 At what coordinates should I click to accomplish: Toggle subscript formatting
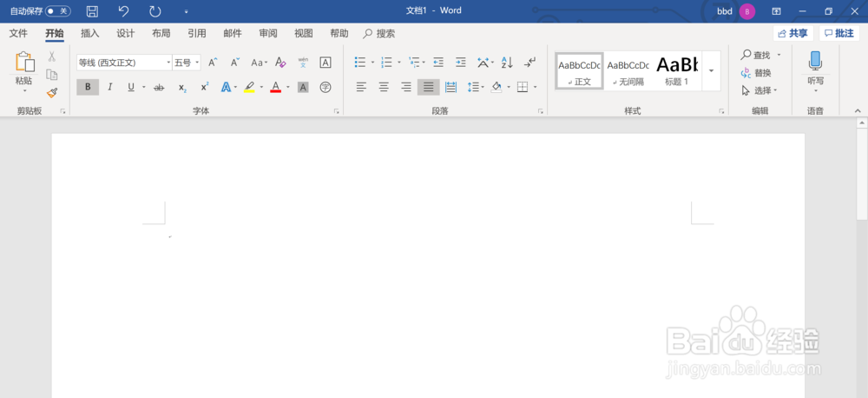point(182,87)
